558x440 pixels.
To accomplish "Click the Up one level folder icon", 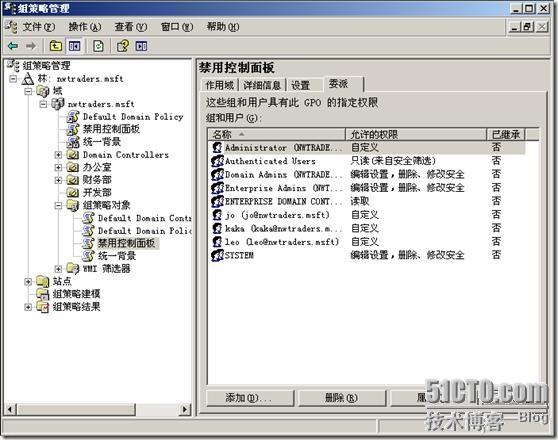I will point(56,46).
